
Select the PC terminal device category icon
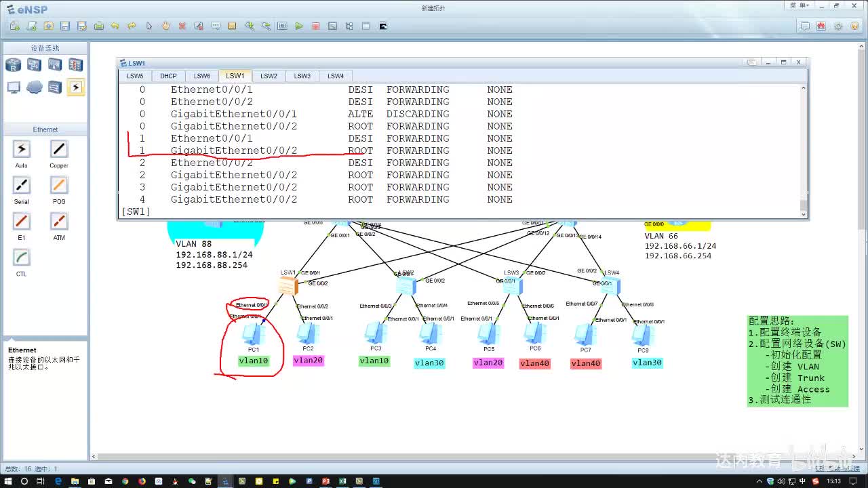[x=14, y=87]
